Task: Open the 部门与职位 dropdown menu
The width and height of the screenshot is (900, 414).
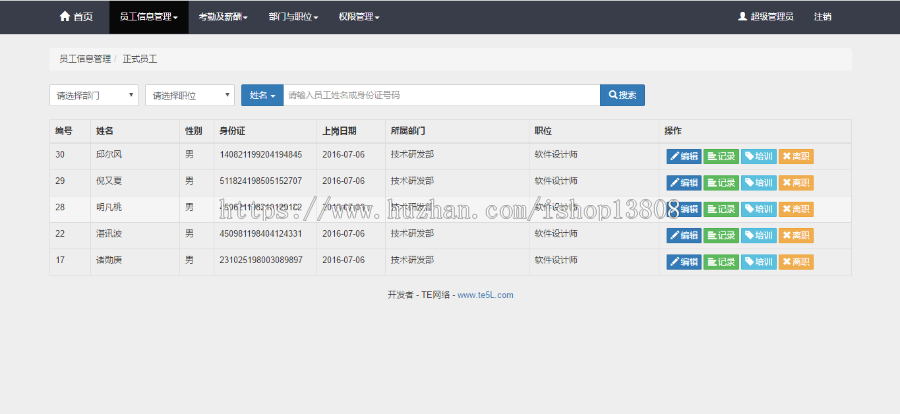Action: coord(293,17)
